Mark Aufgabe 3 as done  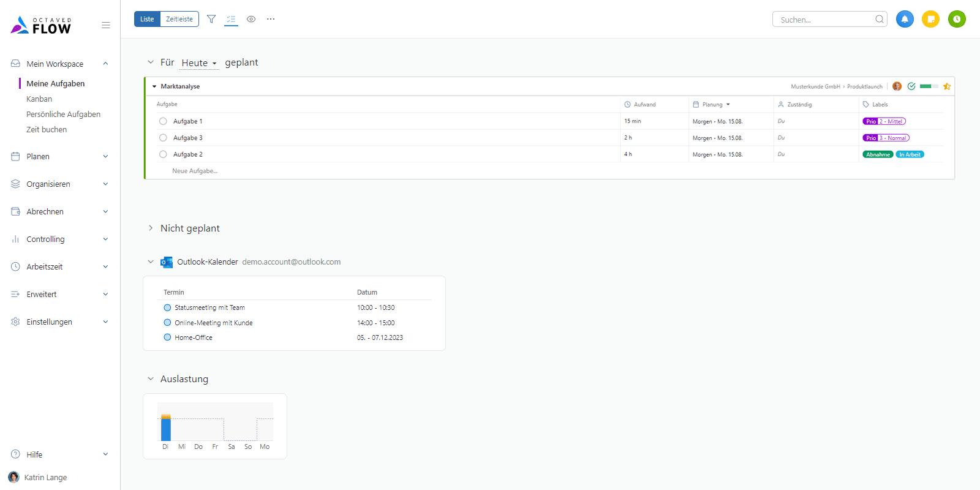163,138
